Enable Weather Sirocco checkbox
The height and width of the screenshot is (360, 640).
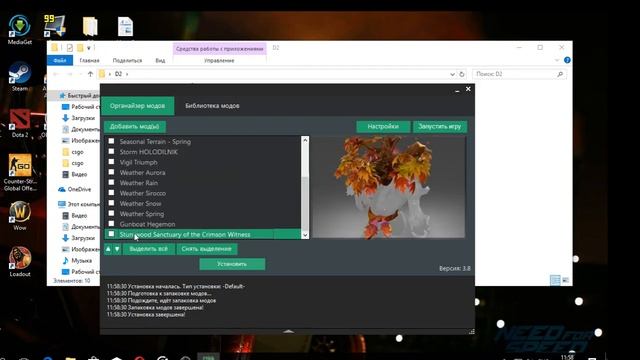[x=111, y=192]
